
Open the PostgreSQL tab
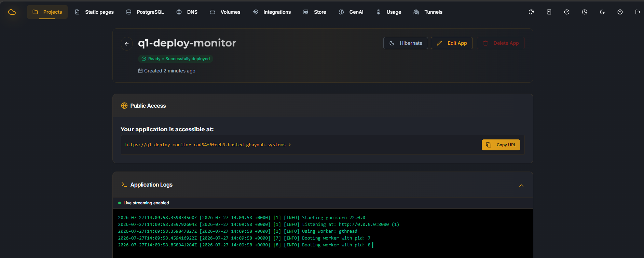click(x=145, y=12)
